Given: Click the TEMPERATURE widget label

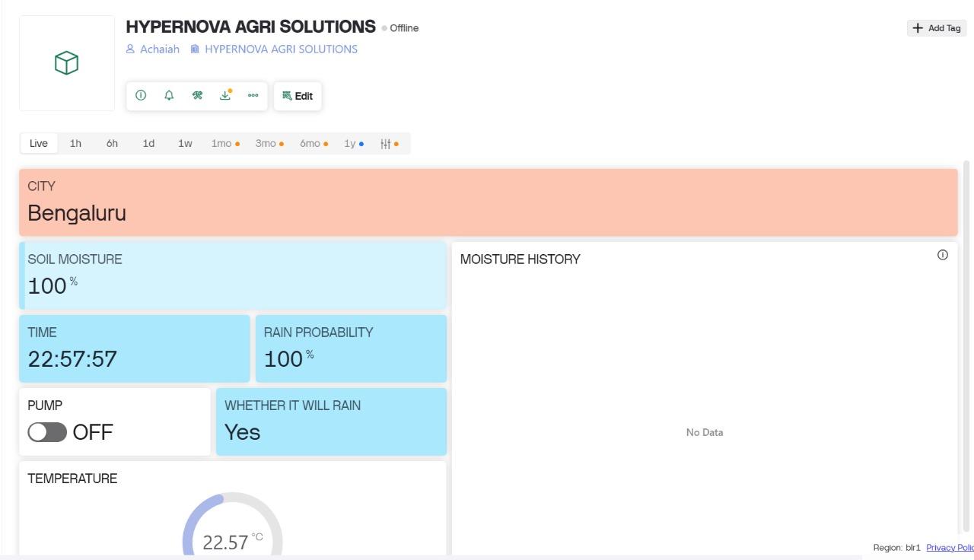Looking at the screenshot, I should 72,479.
